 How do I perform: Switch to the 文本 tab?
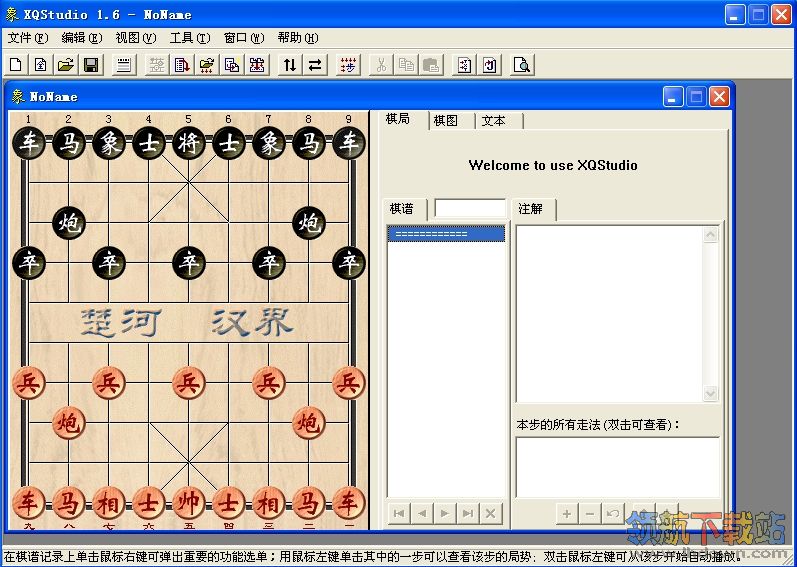point(494,121)
